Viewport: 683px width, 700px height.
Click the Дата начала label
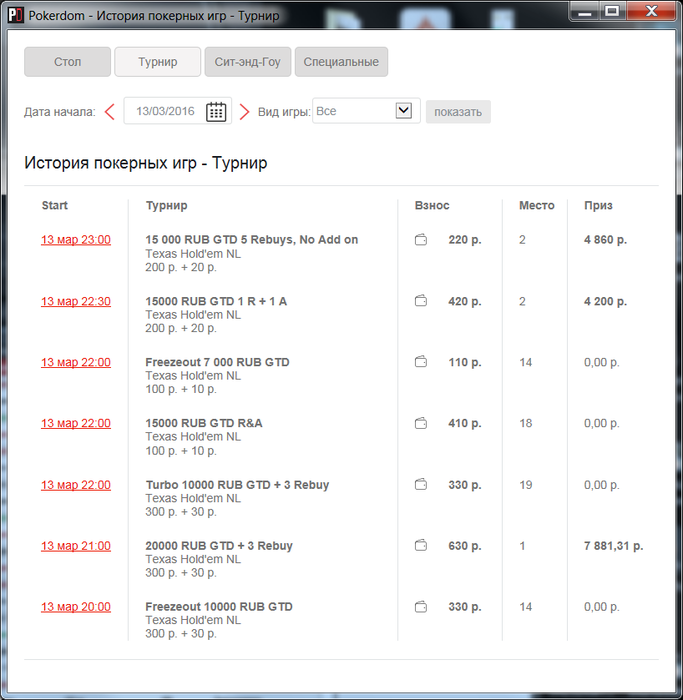coord(60,112)
